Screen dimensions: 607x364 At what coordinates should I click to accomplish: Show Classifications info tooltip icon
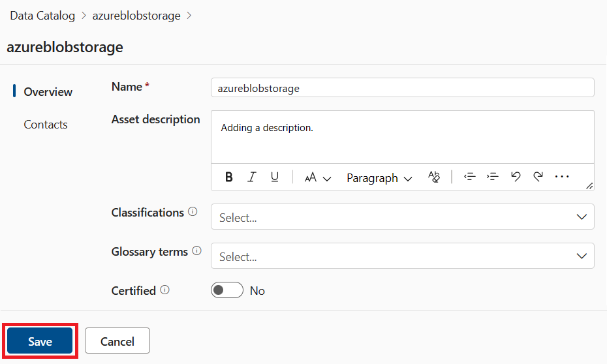tap(193, 212)
